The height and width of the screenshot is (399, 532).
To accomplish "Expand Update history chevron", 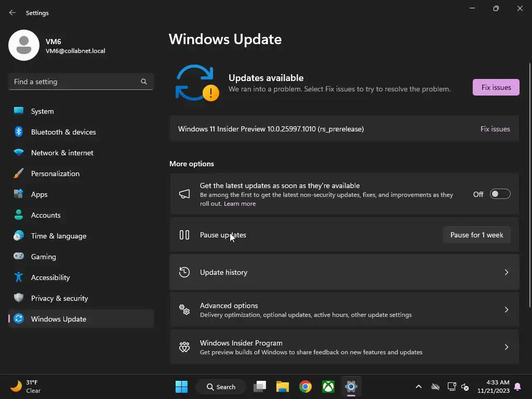I will click(506, 272).
